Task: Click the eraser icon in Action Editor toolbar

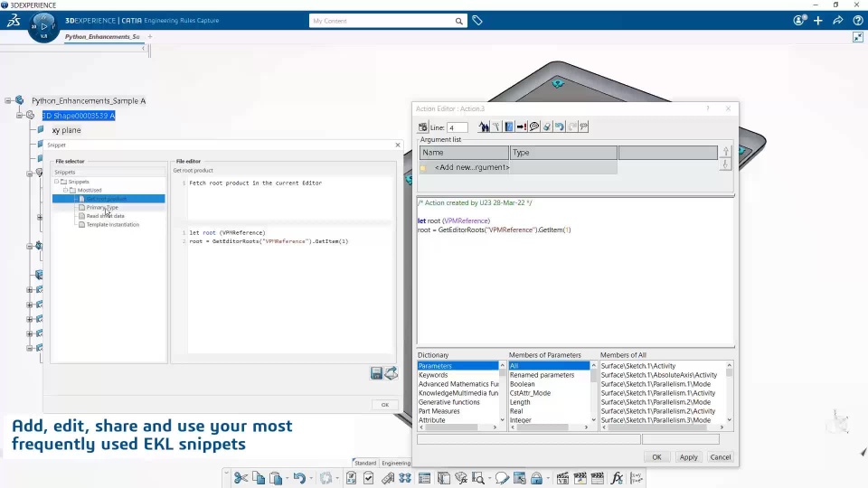Action: tap(547, 127)
